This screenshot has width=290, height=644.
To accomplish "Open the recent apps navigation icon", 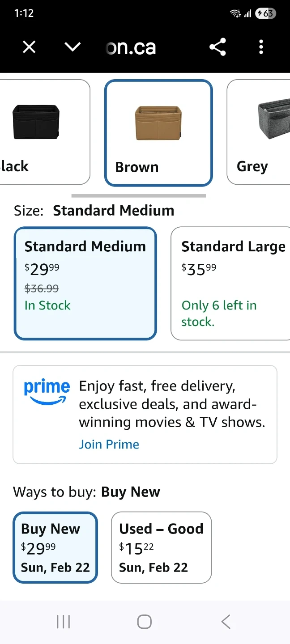I will (x=64, y=622).
